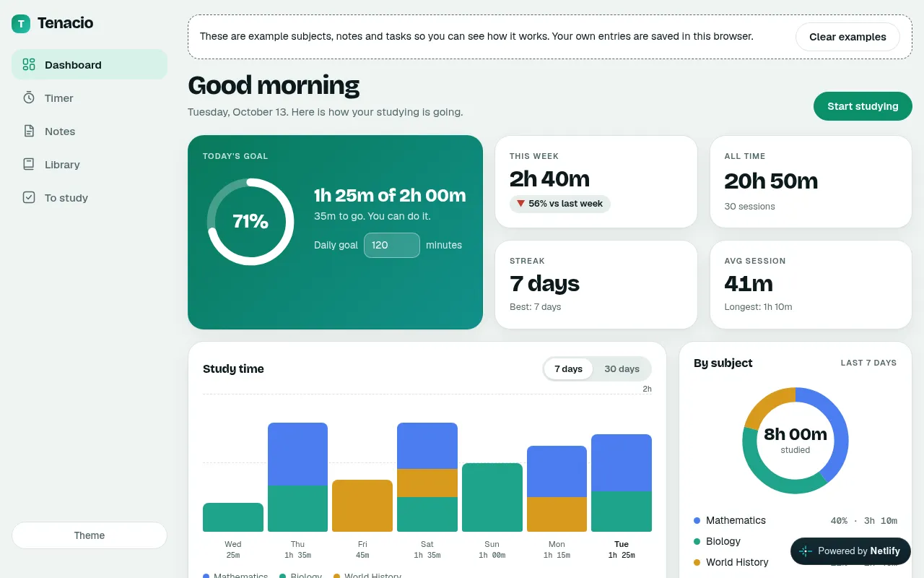This screenshot has height=578, width=924.
Task: Start a study session
Action: (863, 106)
